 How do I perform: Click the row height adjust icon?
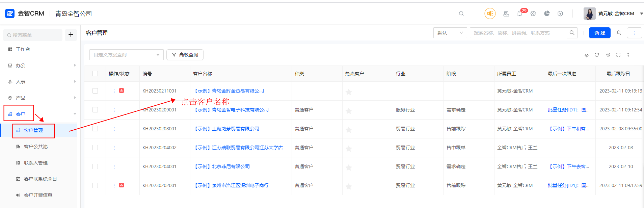(x=628, y=55)
